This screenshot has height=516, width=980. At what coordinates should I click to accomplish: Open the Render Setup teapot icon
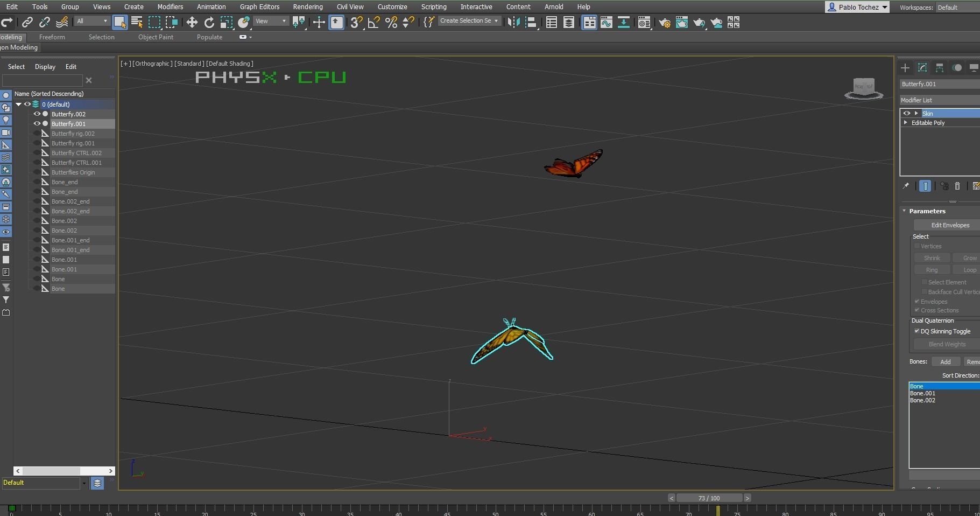click(665, 22)
